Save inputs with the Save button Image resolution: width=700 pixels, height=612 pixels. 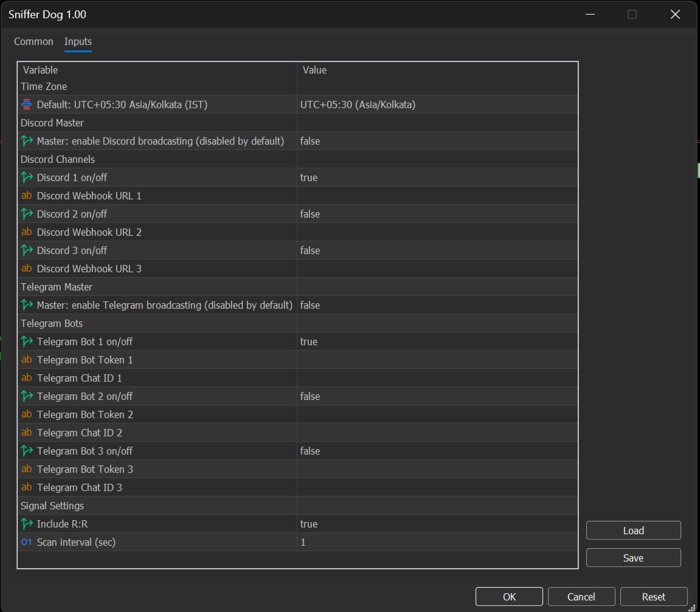tap(634, 557)
